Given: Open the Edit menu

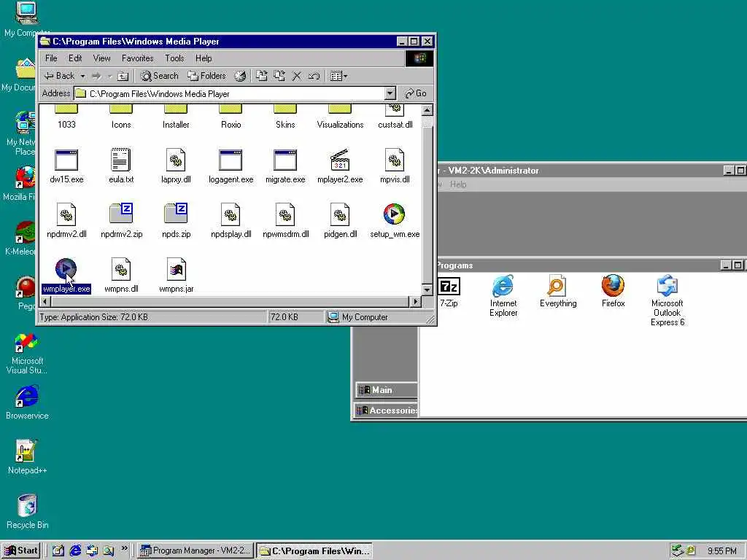Looking at the screenshot, I should point(75,58).
